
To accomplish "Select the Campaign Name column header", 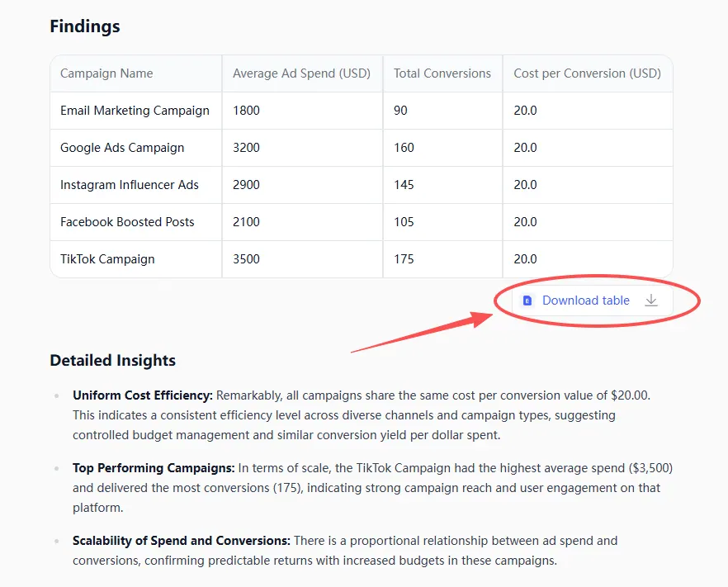I will [x=106, y=73].
